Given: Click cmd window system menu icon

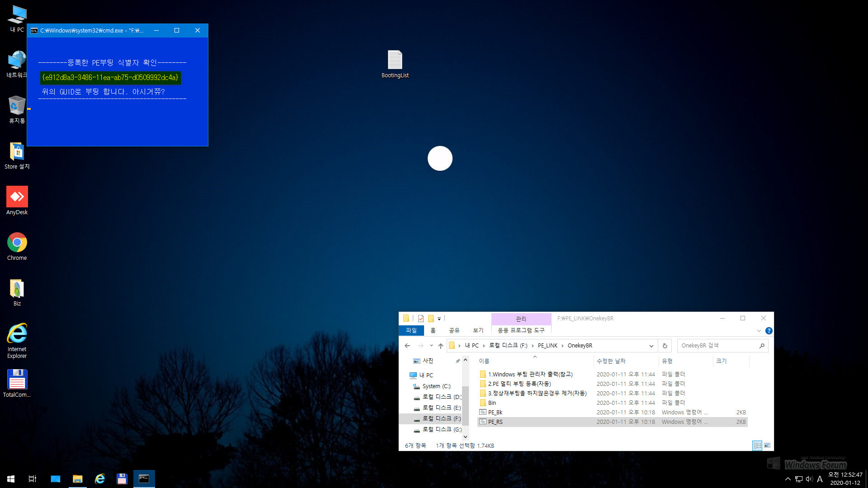Looking at the screenshot, I should (x=34, y=30).
